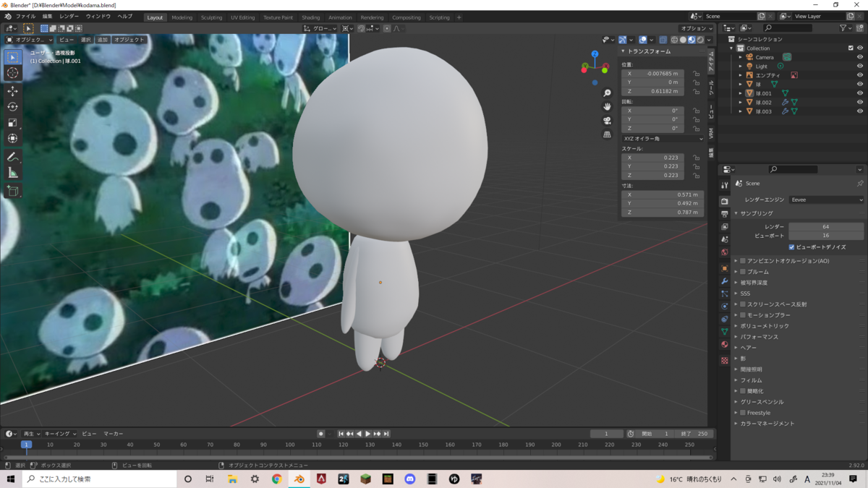This screenshot has height=488, width=868.
Task: Toggle visibility of Camera in outliner
Action: [x=860, y=57]
